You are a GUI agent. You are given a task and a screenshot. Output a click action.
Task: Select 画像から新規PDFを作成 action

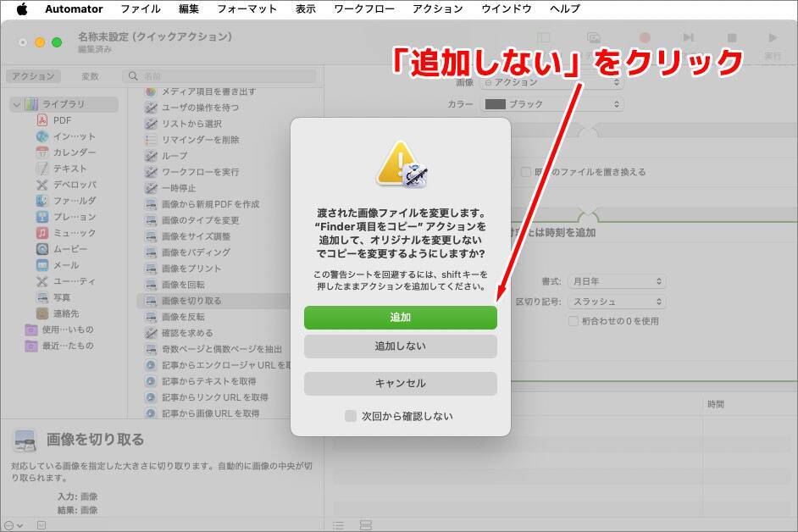tap(210, 204)
